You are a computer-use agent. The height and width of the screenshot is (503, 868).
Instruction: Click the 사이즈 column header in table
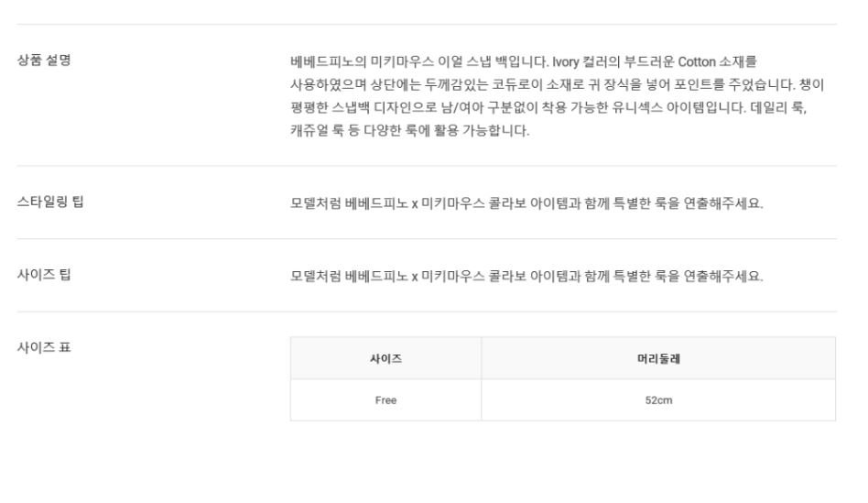(385, 358)
